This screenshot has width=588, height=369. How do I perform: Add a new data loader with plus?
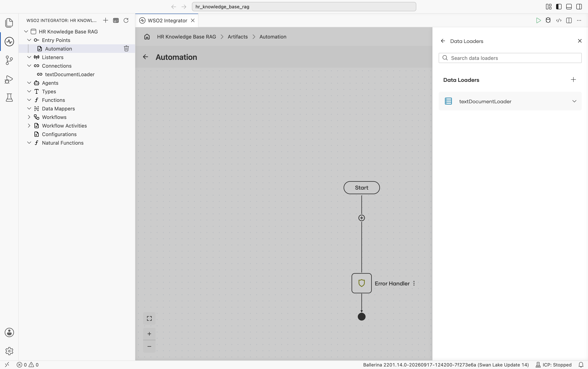pos(573,80)
